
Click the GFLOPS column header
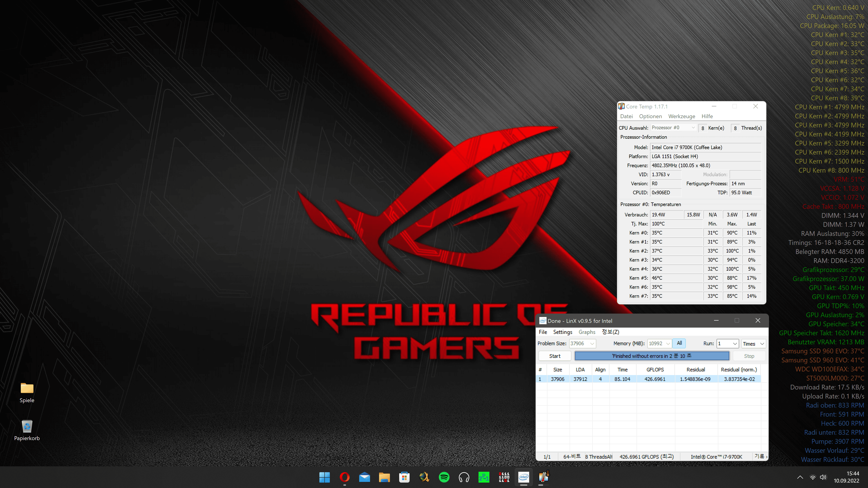[x=655, y=370]
